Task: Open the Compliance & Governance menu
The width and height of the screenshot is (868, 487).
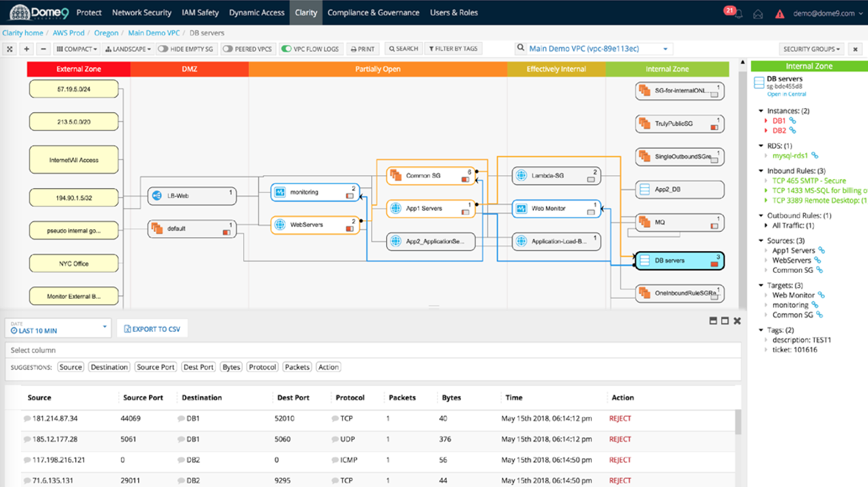Action: tap(373, 12)
